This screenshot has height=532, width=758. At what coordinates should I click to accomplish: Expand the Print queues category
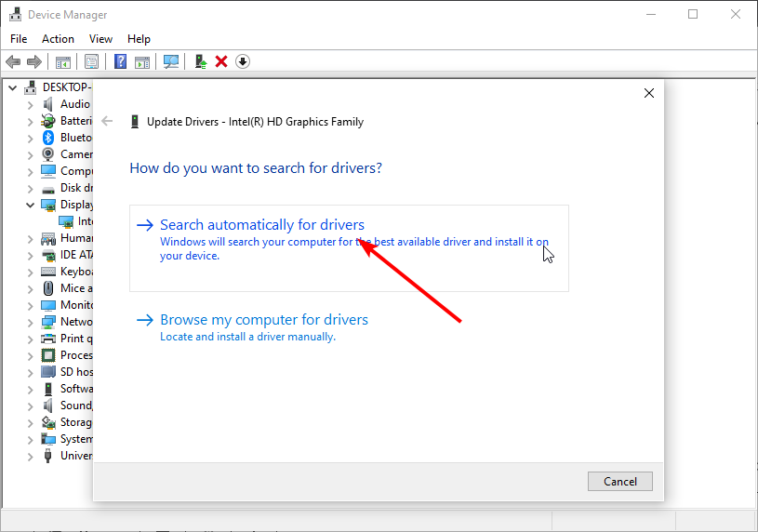[x=30, y=339]
